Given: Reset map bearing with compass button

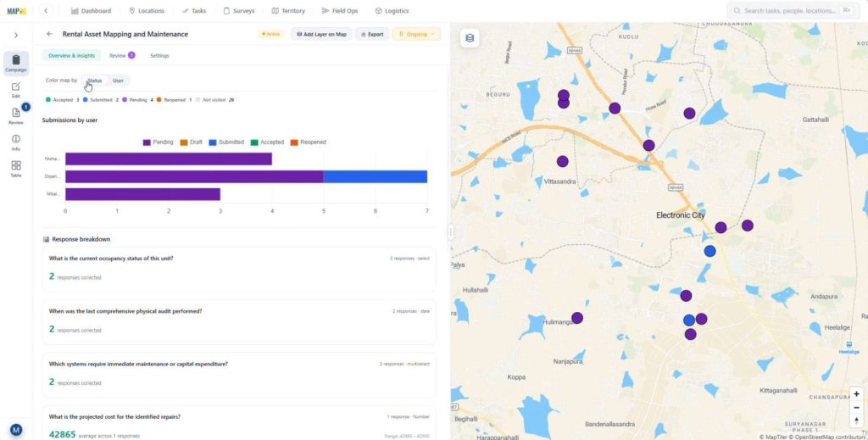Looking at the screenshot, I should click(x=856, y=421).
